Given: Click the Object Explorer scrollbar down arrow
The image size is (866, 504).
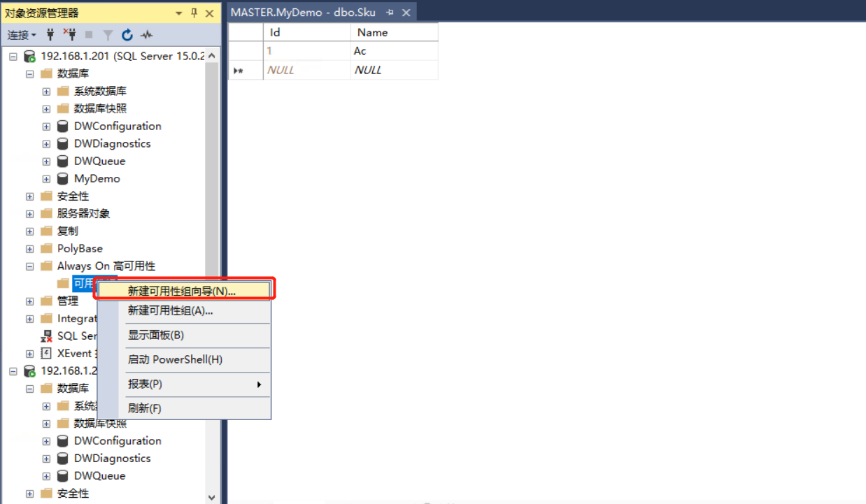Looking at the screenshot, I should pyautogui.click(x=212, y=497).
